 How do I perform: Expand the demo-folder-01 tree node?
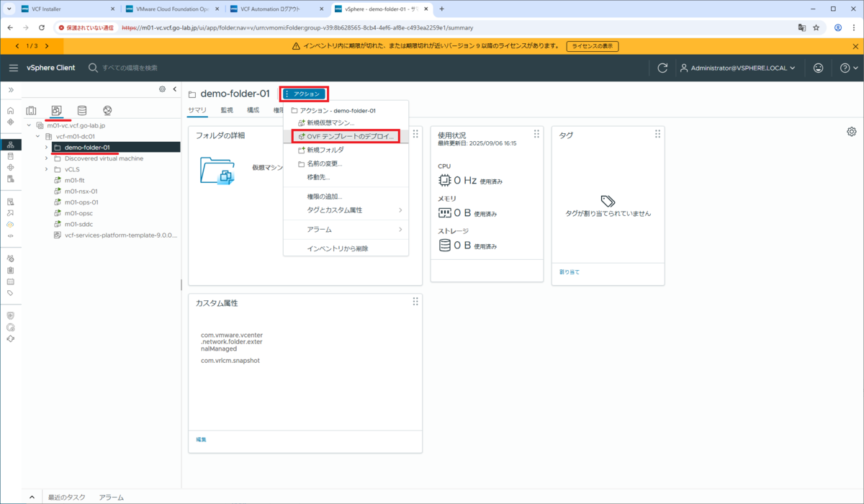[47, 147]
